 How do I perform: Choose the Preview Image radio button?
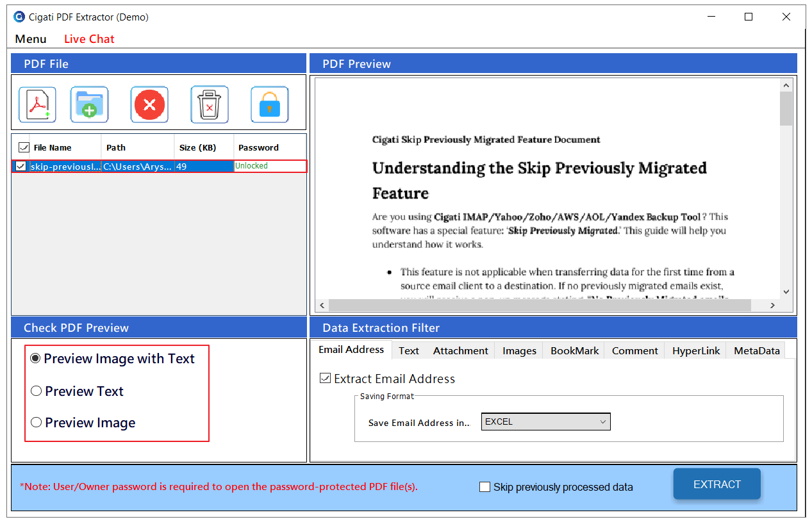coord(36,423)
